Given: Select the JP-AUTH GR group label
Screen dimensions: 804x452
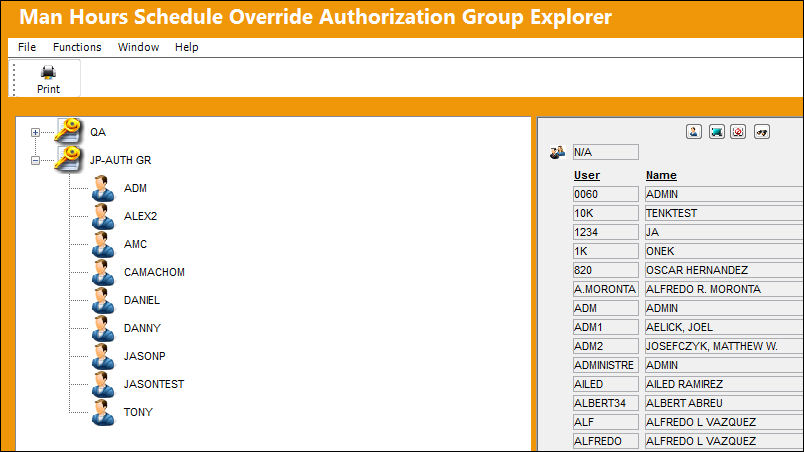Looking at the screenshot, I should click(x=120, y=160).
